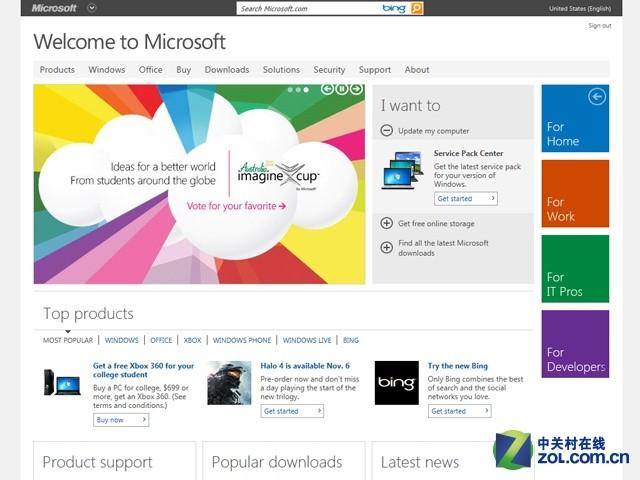Screen dimensions: 640x480
Task: Open Try the new Bing link
Action: click(x=458, y=366)
